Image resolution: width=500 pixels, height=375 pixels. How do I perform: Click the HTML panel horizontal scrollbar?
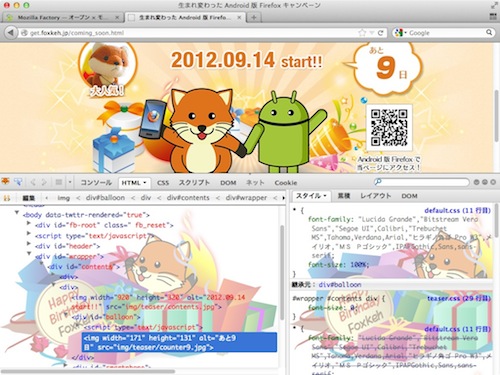pos(89,371)
